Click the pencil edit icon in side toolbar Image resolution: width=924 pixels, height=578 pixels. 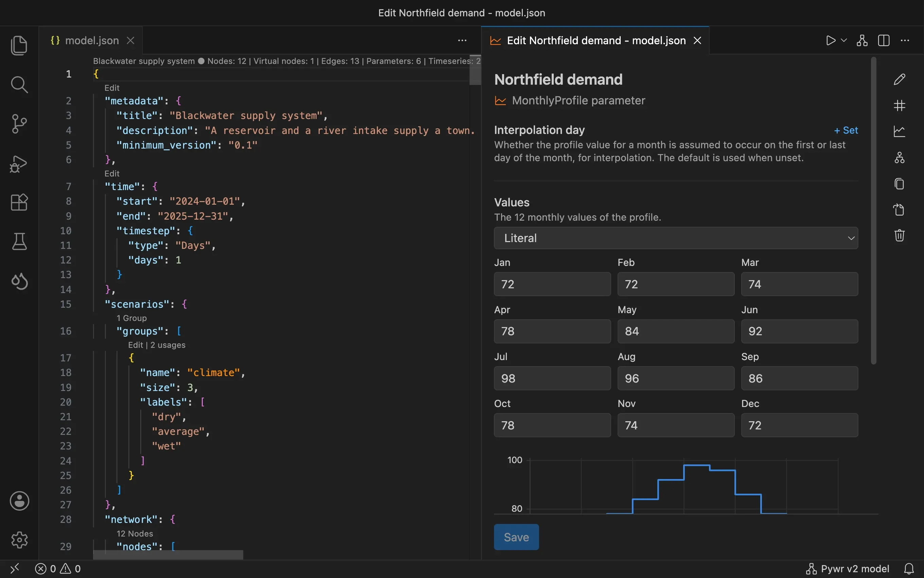[x=899, y=80]
